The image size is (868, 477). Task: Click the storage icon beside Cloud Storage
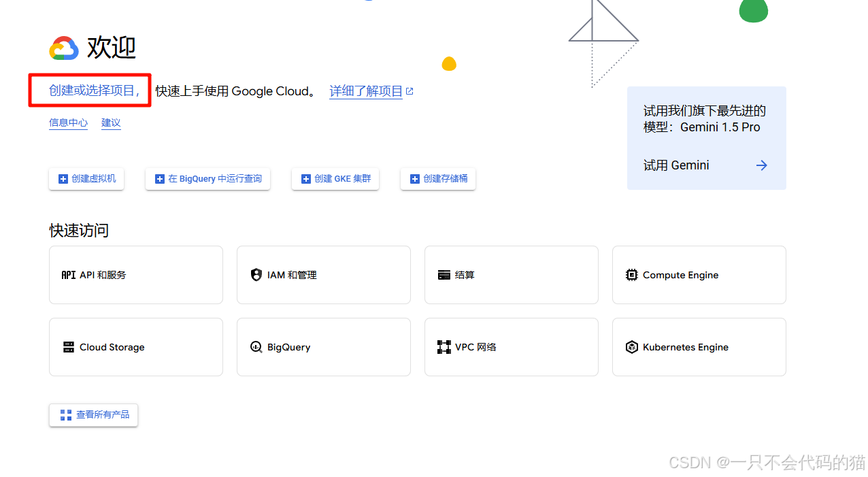pos(69,347)
